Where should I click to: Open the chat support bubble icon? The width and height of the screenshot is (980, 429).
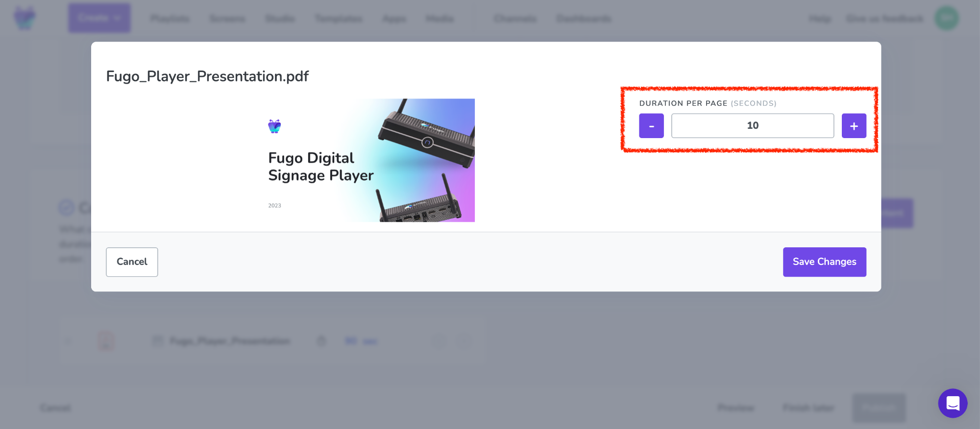(953, 403)
